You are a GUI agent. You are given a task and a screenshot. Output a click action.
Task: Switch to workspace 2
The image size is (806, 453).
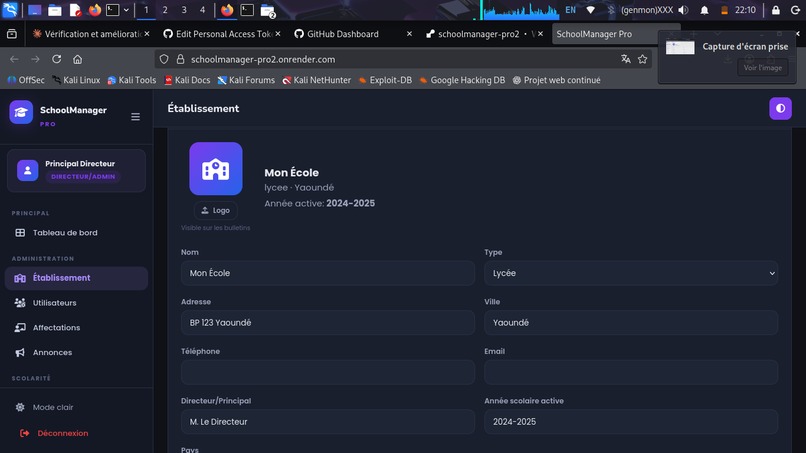164,10
